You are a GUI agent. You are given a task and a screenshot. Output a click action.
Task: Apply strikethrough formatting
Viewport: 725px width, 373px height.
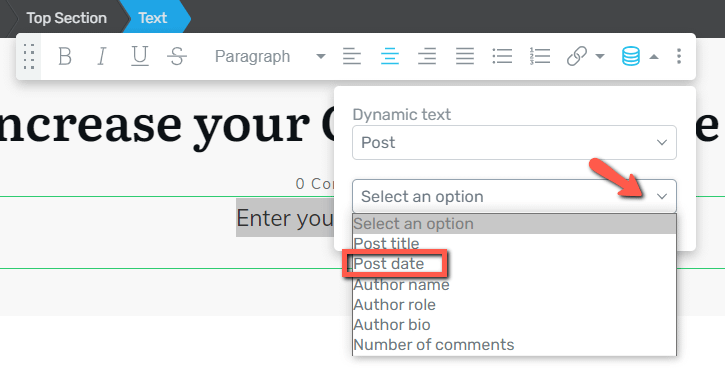point(177,56)
